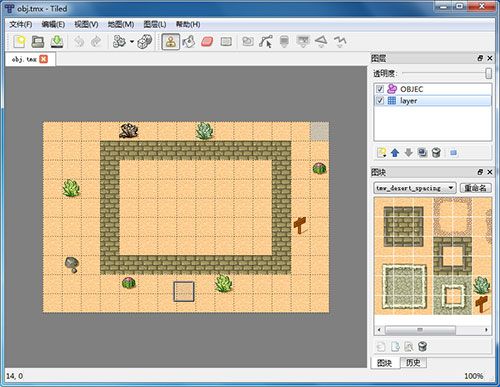This screenshot has height=387, width=500.
Task: Toggle visibility checkbox of layer tile layer
Action: click(x=380, y=101)
